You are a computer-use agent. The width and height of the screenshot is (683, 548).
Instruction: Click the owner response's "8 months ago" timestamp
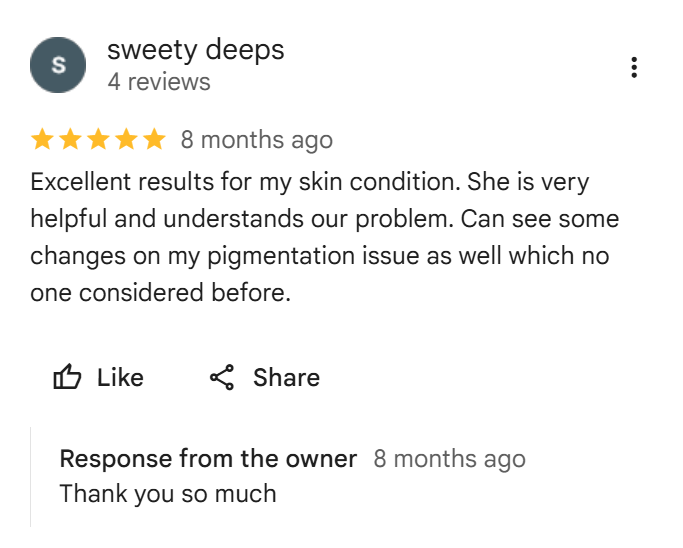pyautogui.click(x=449, y=459)
